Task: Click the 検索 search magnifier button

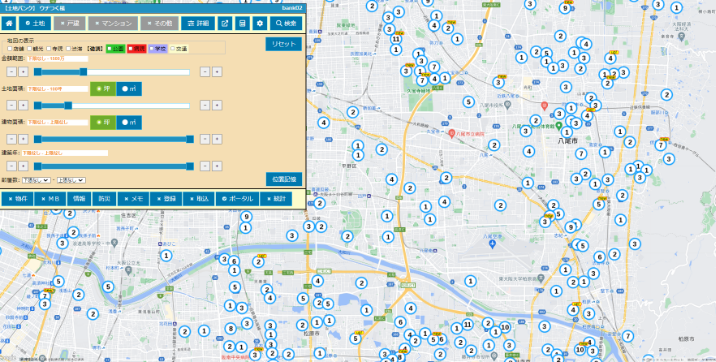Action: [286, 23]
